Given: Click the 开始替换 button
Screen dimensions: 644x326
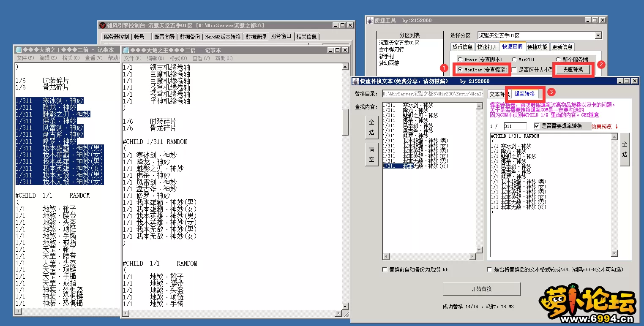Looking at the screenshot, I should pos(481,289).
